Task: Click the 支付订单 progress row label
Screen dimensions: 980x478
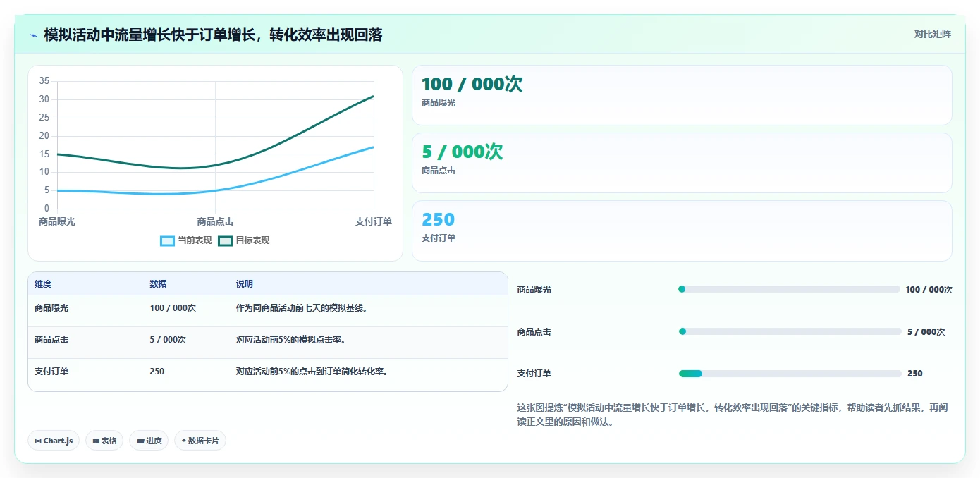Action: [x=534, y=374]
